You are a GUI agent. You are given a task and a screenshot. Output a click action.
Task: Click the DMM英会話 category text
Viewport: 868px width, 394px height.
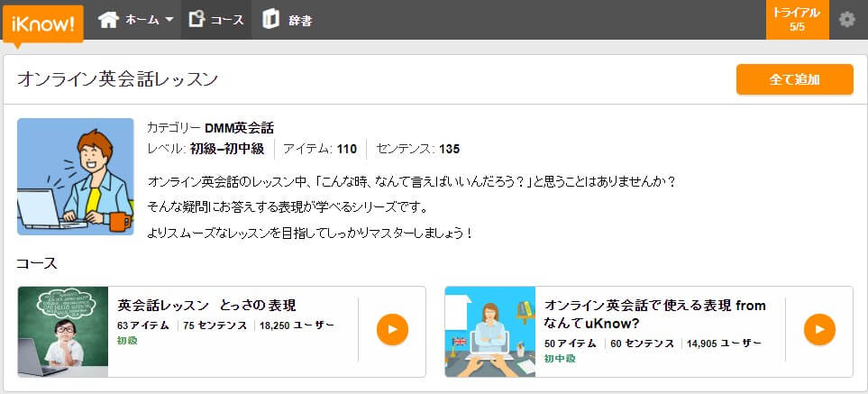pos(239,128)
